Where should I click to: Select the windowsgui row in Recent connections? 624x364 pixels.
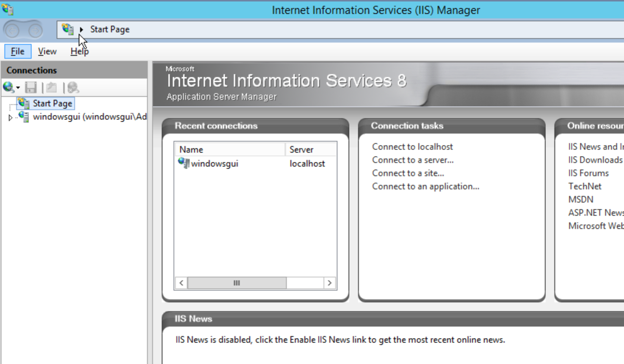click(x=256, y=163)
